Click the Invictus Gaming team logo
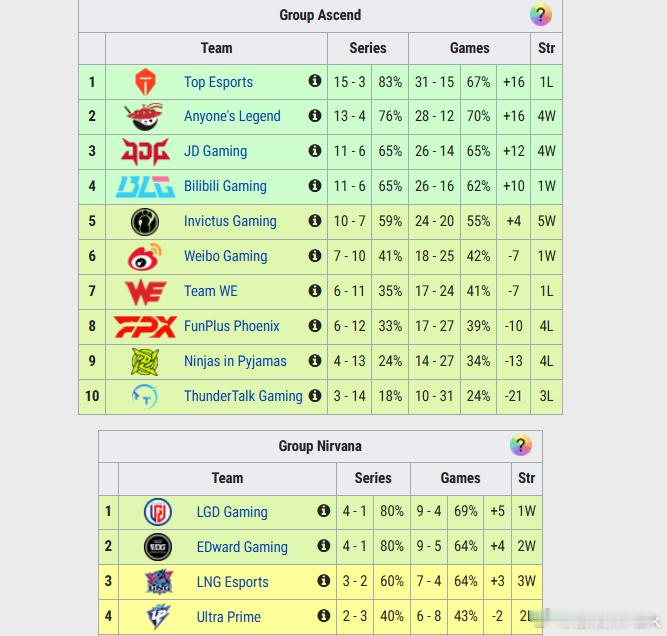The height and width of the screenshot is (636, 667). (145, 222)
